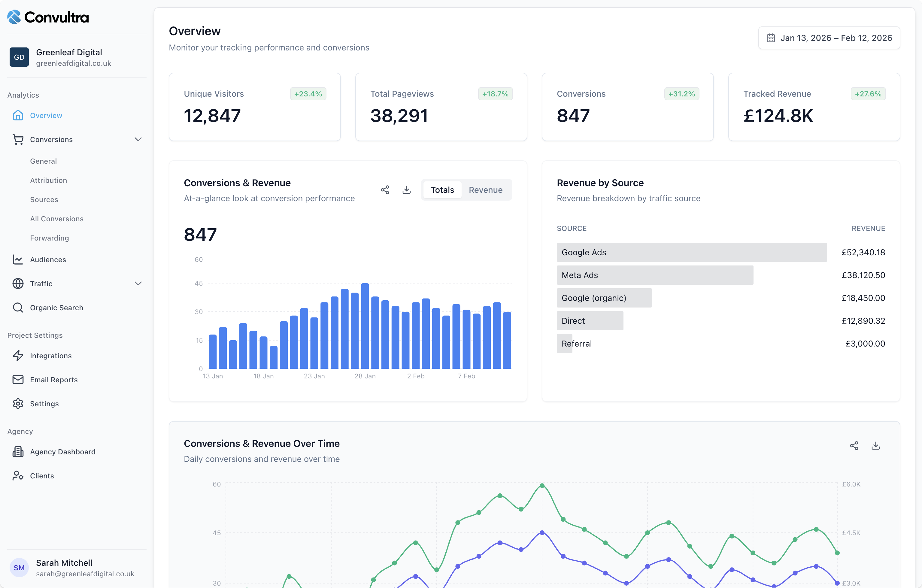Download the Conversions & Revenue Over Time chart

coord(876,446)
